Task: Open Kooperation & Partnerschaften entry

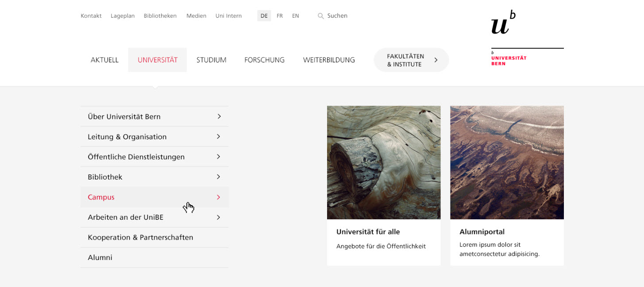Action: point(154,237)
